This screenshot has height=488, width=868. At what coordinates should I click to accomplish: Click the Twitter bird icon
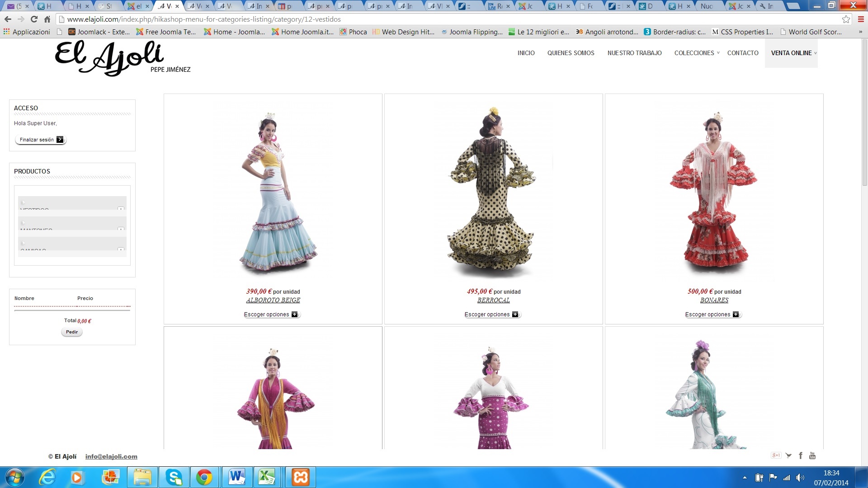coord(788,455)
